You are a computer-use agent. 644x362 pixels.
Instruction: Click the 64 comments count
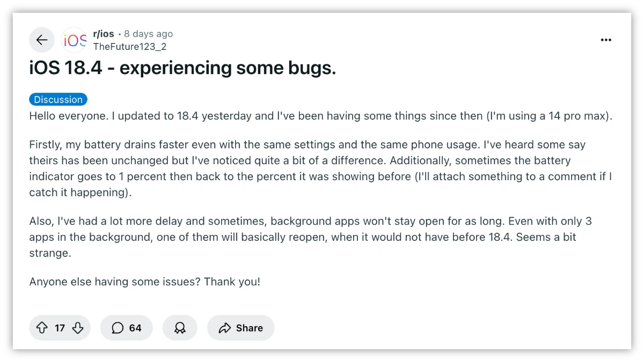click(x=135, y=328)
